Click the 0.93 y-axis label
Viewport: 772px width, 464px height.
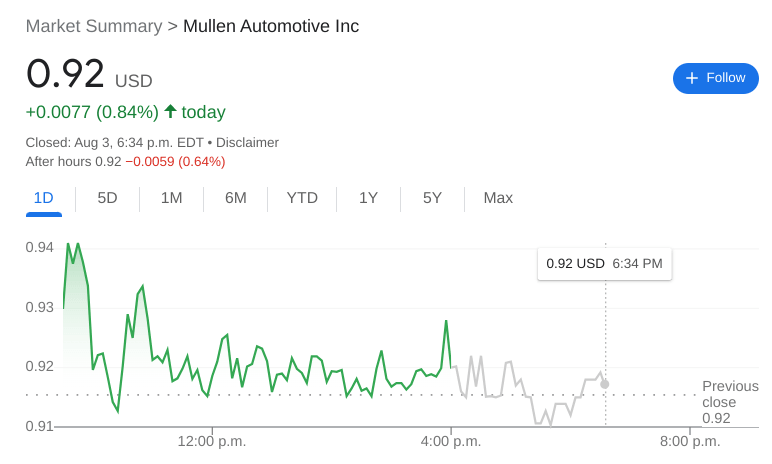point(39,307)
